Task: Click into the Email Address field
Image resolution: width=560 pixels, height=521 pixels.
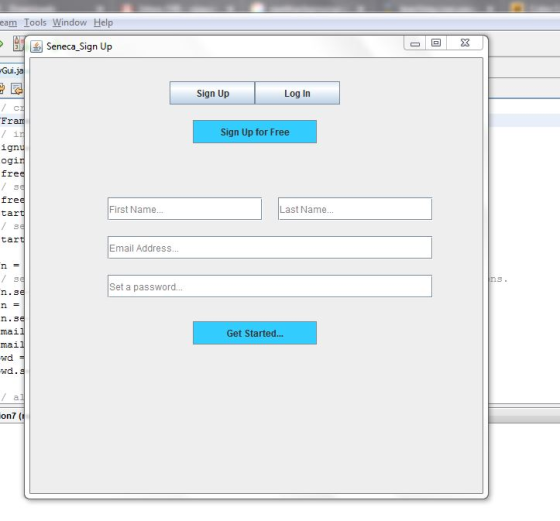Action: (x=270, y=247)
